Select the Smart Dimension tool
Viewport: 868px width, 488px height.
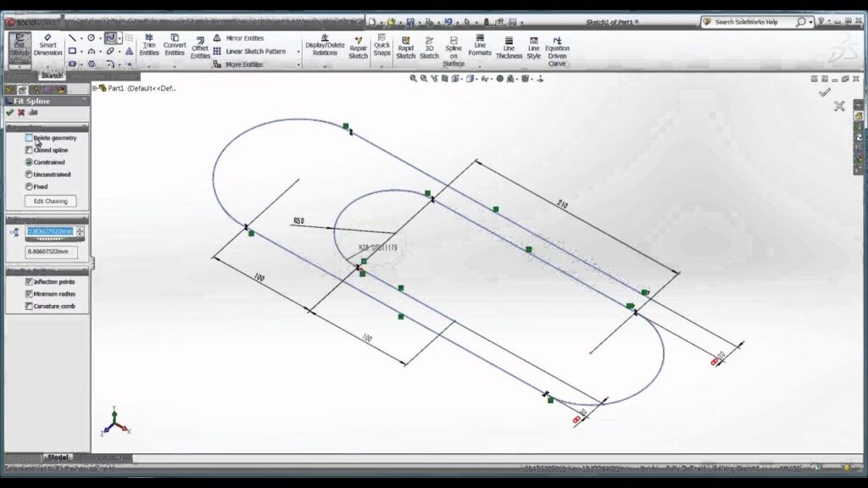[x=47, y=47]
